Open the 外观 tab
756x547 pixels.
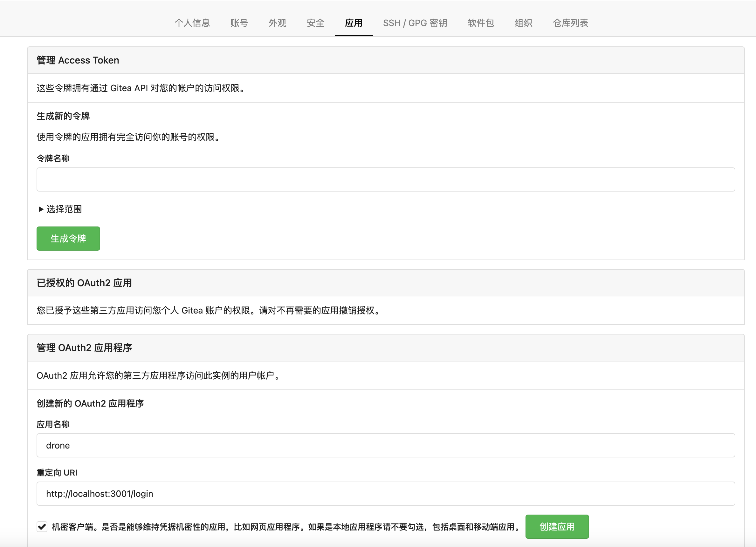coord(277,23)
